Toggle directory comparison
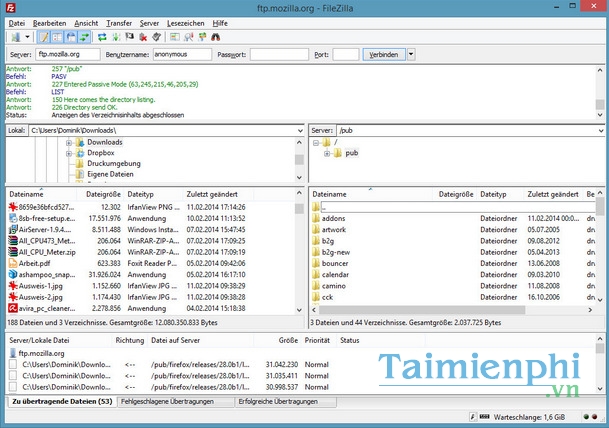Screen dimensions: 609x428 189,37
